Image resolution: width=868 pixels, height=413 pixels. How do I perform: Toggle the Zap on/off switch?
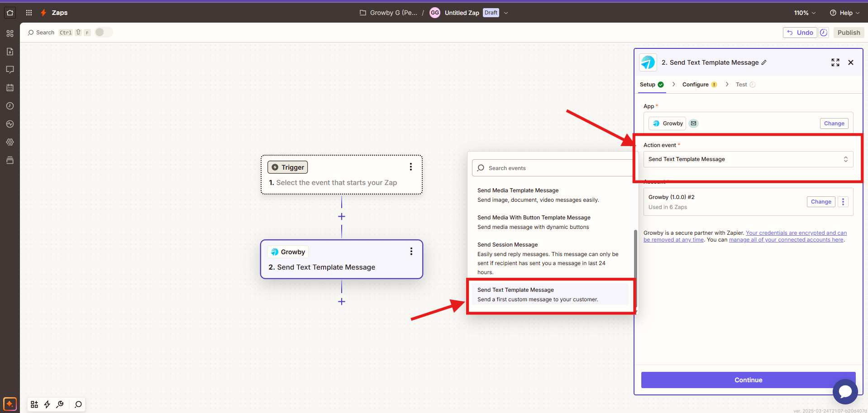[x=104, y=32]
